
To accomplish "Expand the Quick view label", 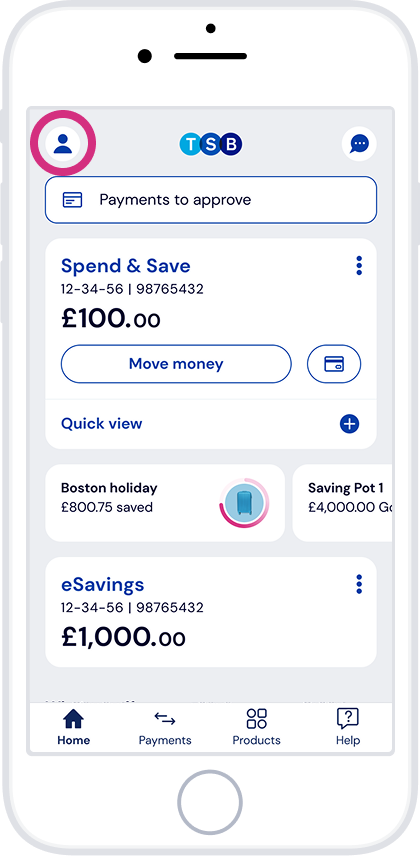I will 102,424.
